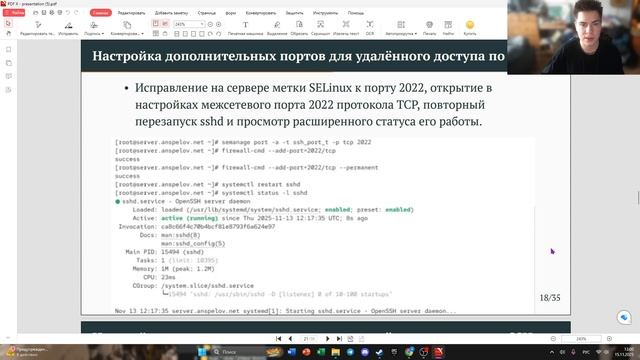Screen dimensions: 640x360
Task: Click the redo arrow in quick toolbar
Action: [x=76, y=13]
